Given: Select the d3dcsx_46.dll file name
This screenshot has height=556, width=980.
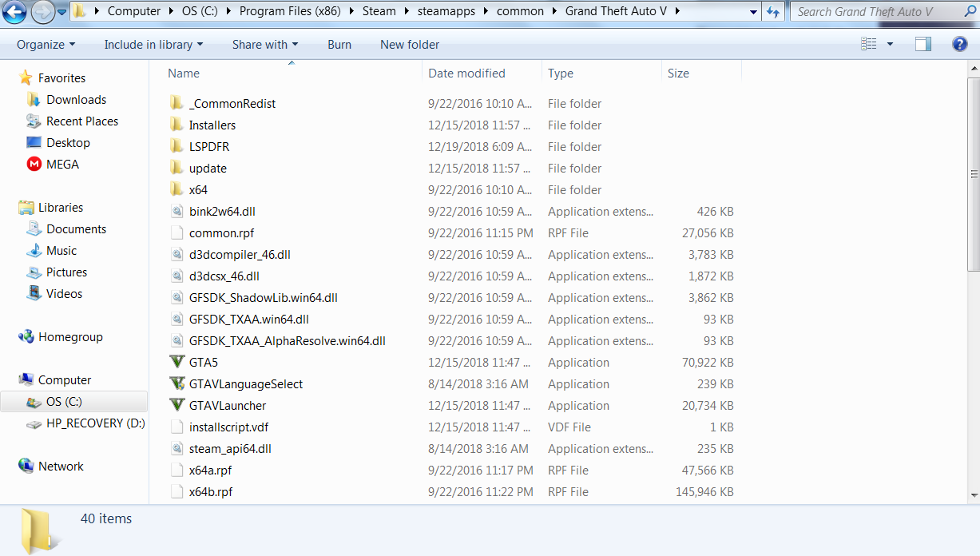Looking at the screenshot, I should [224, 276].
